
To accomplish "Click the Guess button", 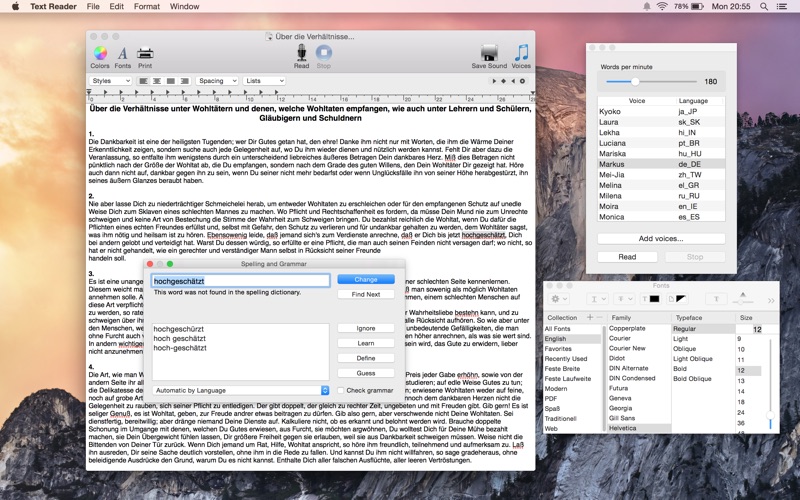I will [366, 373].
